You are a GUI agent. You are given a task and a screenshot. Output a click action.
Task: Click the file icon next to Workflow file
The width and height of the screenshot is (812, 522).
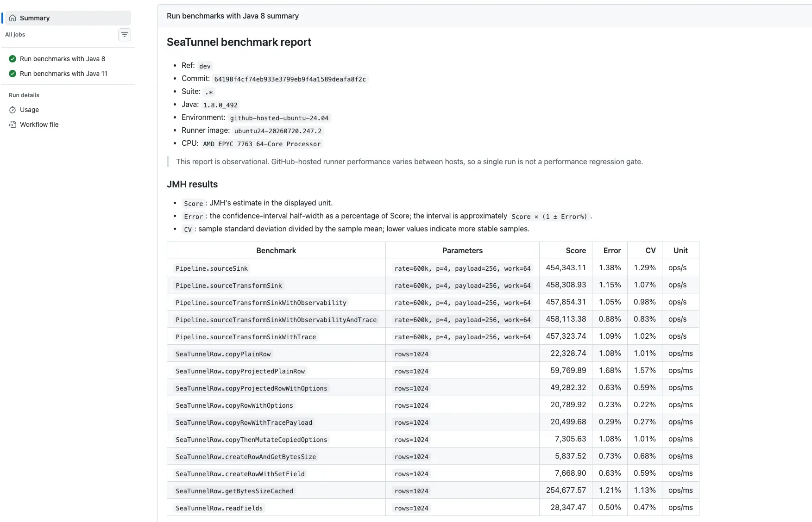(x=13, y=124)
